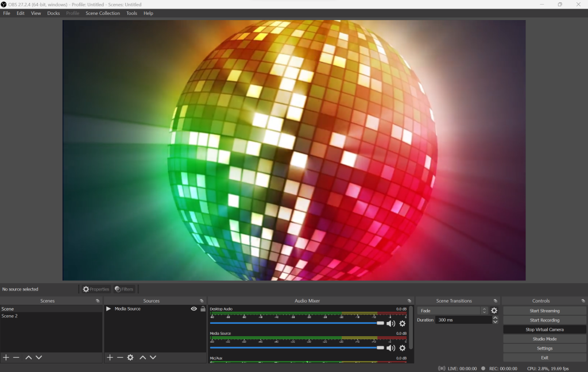
Task: Open the Docks menu
Action: coord(53,13)
